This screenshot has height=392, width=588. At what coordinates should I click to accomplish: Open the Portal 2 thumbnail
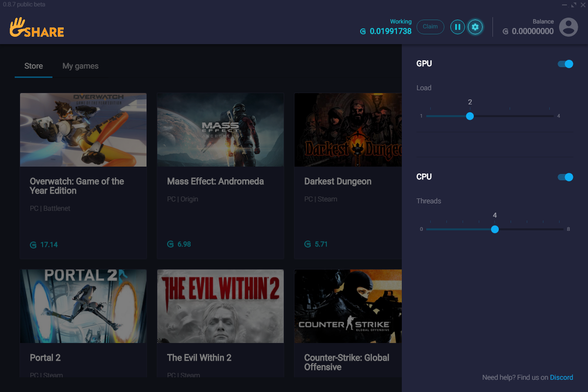[83, 306]
